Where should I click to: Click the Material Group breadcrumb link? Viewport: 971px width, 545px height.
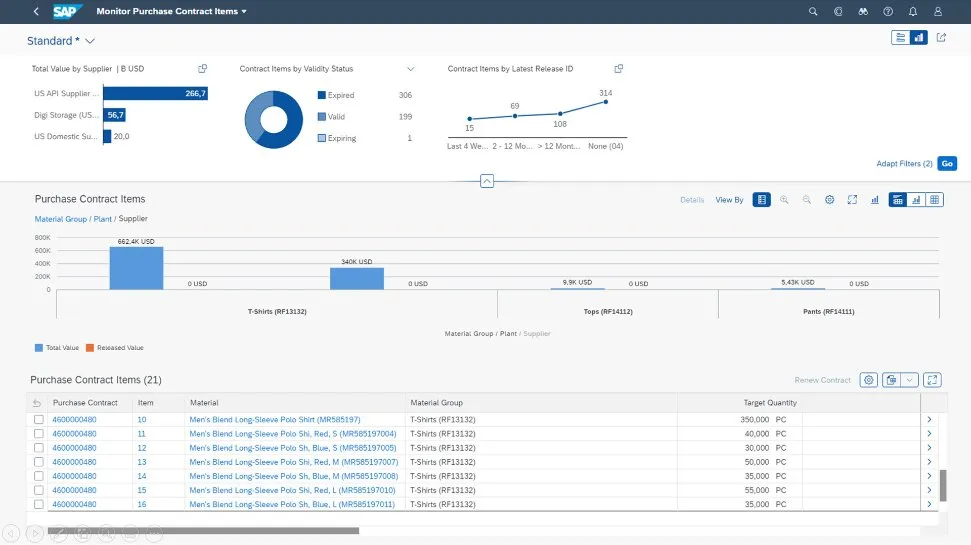[x=61, y=218]
